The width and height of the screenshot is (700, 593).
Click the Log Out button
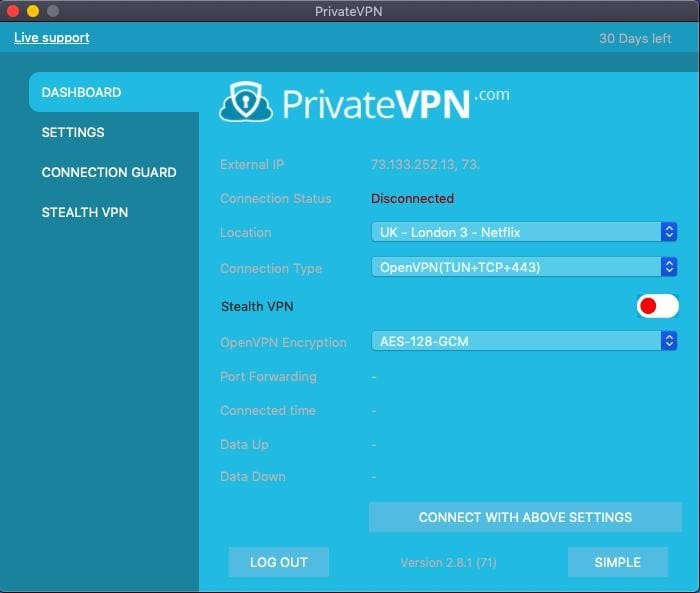click(x=279, y=562)
